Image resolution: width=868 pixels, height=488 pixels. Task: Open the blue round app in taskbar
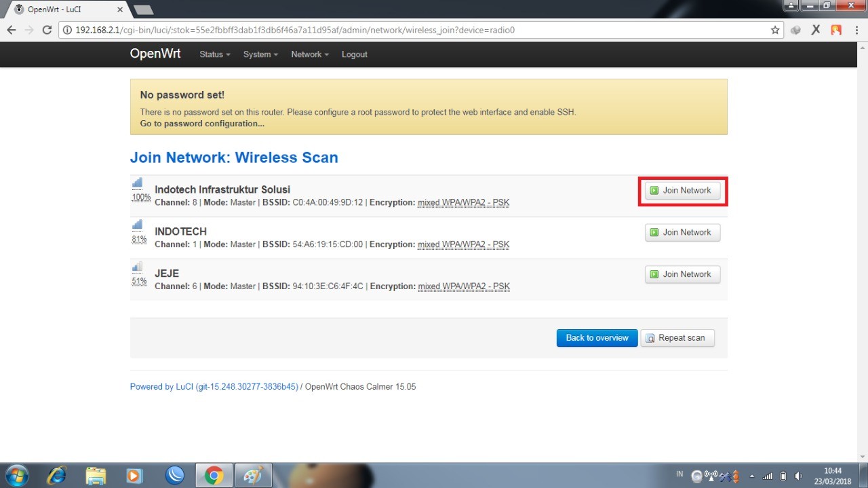click(175, 475)
